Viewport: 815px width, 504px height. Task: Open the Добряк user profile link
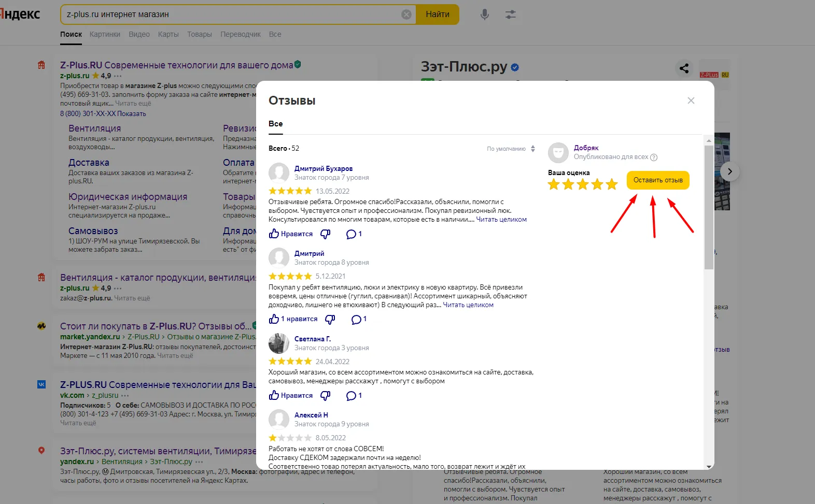pos(586,148)
